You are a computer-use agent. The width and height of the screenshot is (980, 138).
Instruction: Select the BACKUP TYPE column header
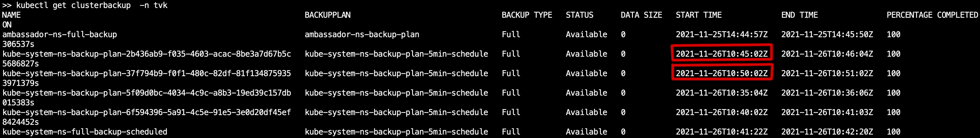tap(527, 15)
